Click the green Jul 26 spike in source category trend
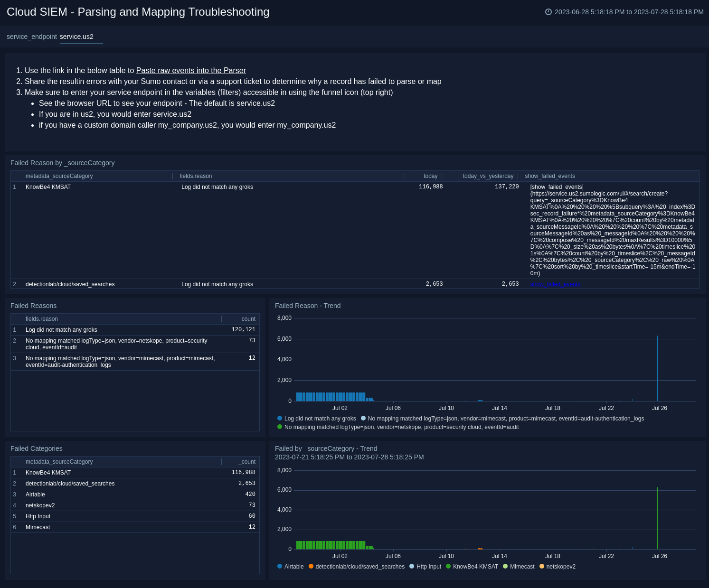Screen dimensions: 709x588 point(658,517)
